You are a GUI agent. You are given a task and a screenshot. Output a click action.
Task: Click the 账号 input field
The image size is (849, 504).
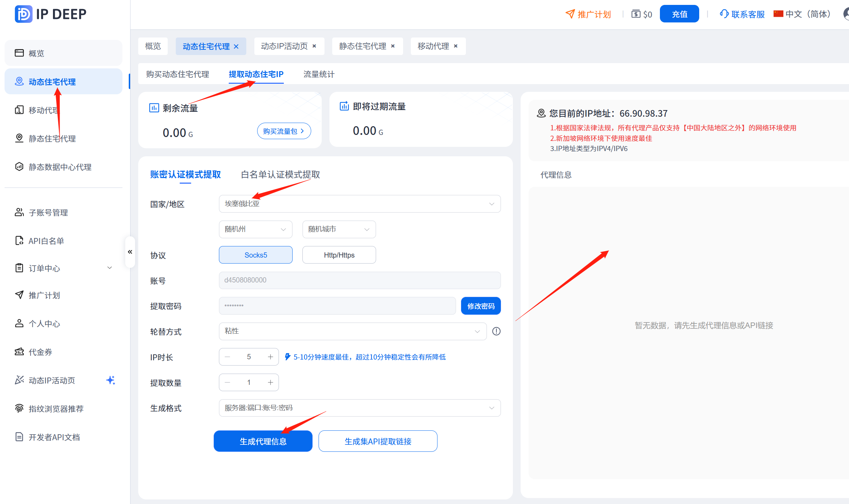pos(360,280)
